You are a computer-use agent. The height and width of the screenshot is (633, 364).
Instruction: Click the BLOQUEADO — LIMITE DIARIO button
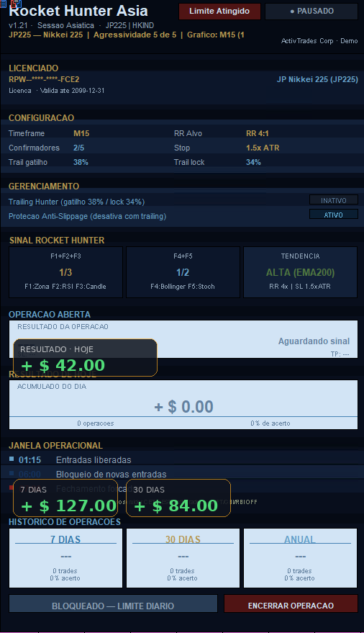tap(113, 605)
